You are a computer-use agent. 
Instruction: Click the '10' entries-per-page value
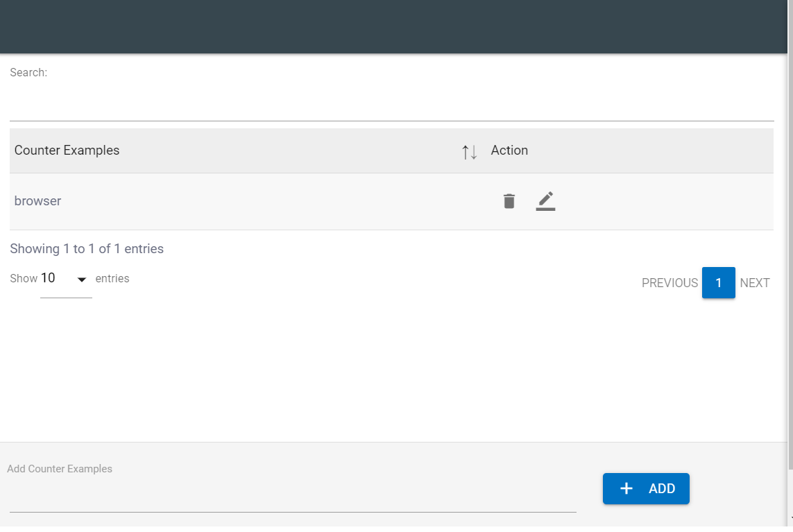point(49,279)
